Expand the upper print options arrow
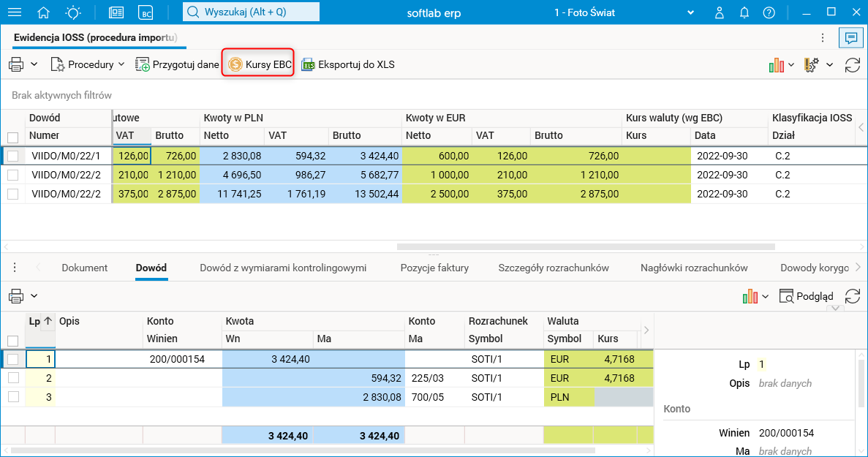868x457 pixels. point(34,64)
